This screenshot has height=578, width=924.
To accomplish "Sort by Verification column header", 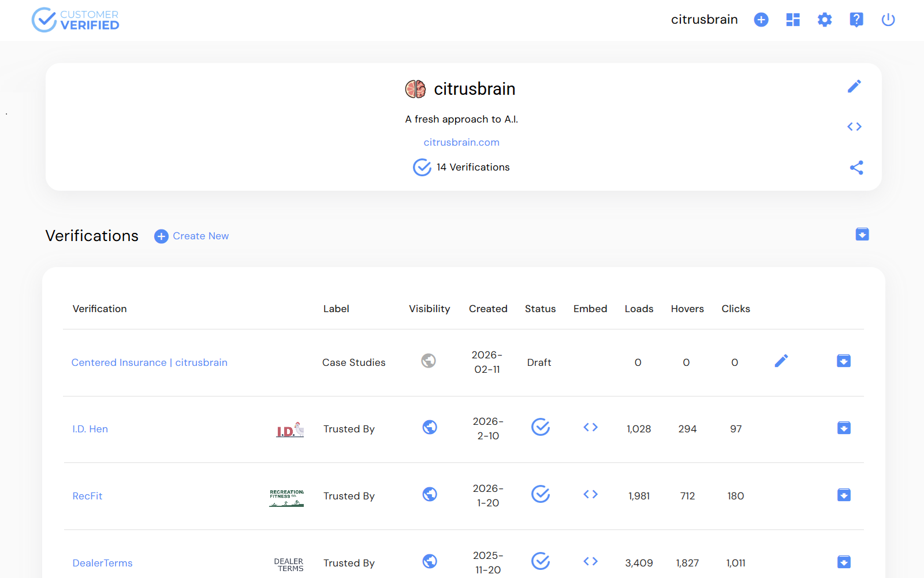I will tap(99, 309).
